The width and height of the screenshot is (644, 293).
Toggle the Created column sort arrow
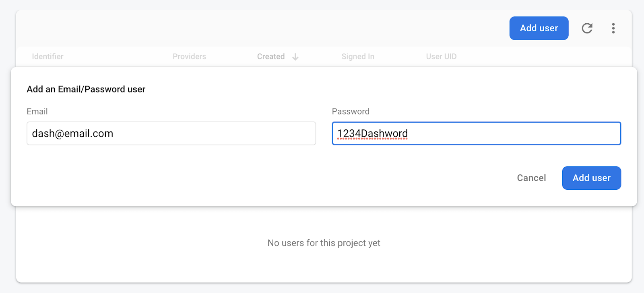(295, 57)
